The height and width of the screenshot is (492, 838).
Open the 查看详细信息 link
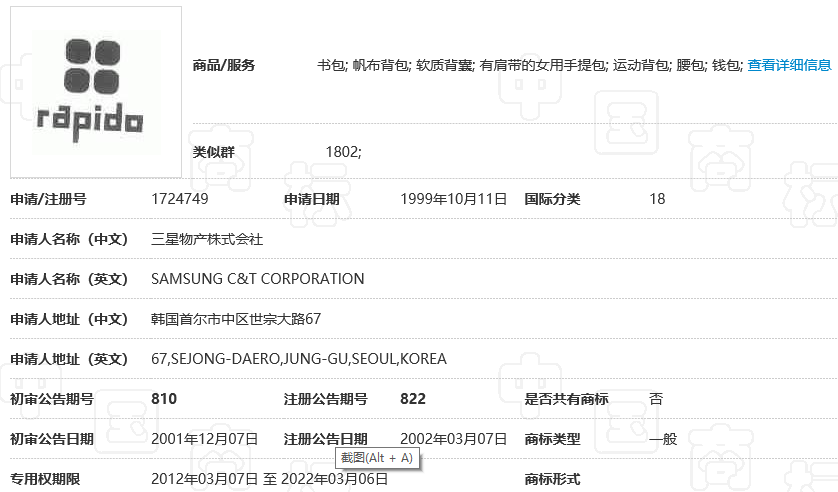point(789,65)
